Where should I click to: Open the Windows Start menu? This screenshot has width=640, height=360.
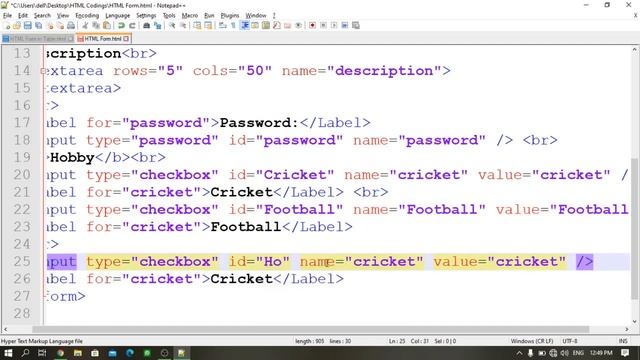(8, 353)
